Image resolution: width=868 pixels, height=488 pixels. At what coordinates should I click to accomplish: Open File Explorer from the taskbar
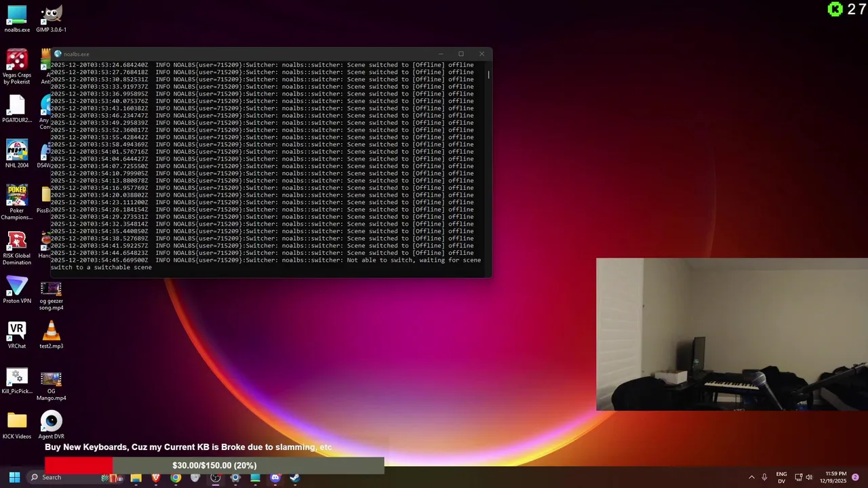coord(136,477)
